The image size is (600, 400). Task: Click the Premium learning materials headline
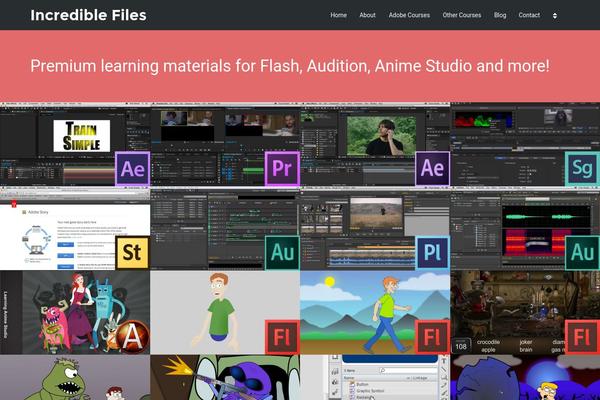[290, 66]
